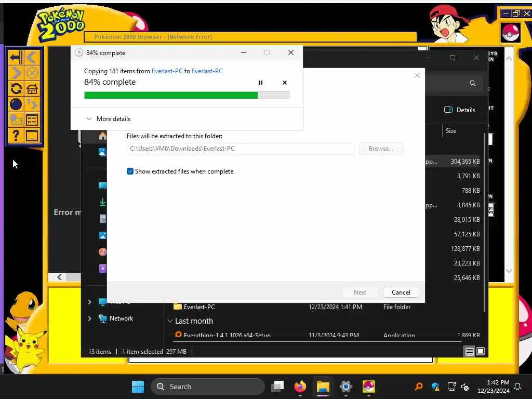
Task: Open Documents icon in Explorer sidebar
Action: point(102,219)
